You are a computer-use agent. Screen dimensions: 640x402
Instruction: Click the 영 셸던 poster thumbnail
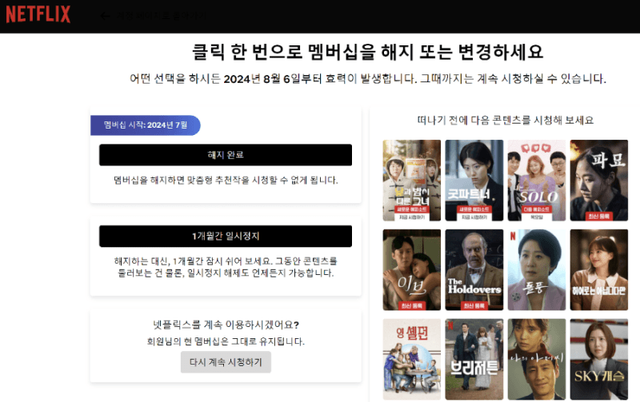(x=411, y=358)
